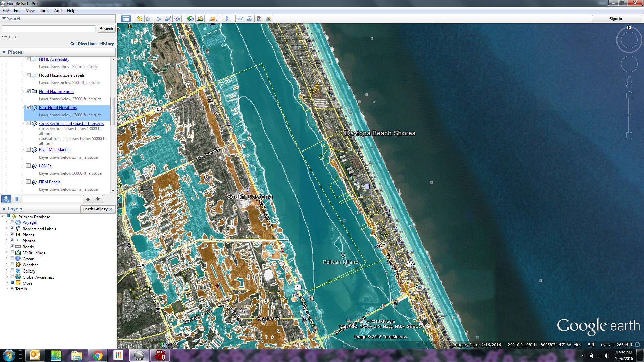The image size is (644, 362).
Task: Expand the Weather layer node
Action: [x=6, y=264]
